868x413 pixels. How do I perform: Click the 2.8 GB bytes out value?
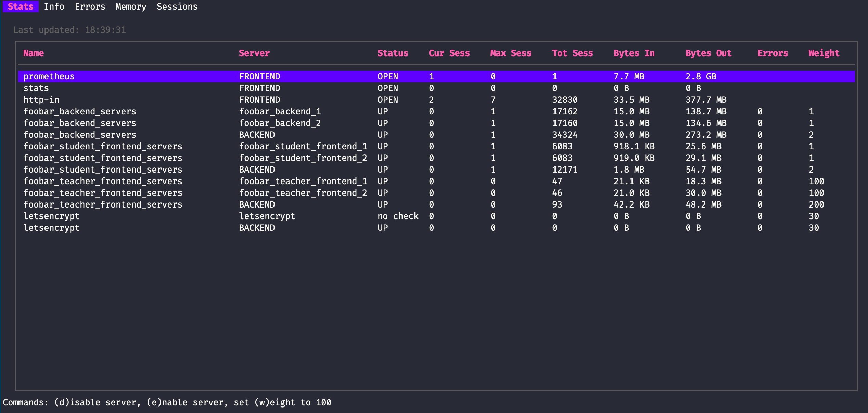point(701,76)
